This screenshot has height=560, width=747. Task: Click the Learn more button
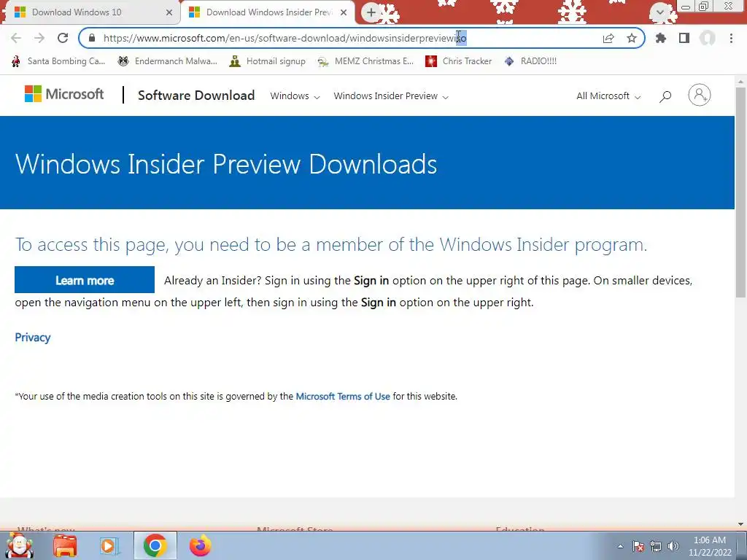[85, 280]
